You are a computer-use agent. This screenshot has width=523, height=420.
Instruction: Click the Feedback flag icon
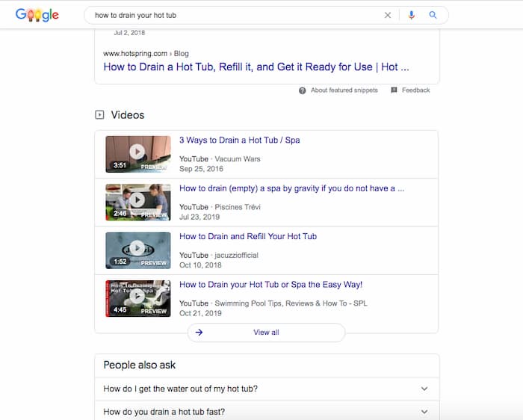pyautogui.click(x=394, y=90)
